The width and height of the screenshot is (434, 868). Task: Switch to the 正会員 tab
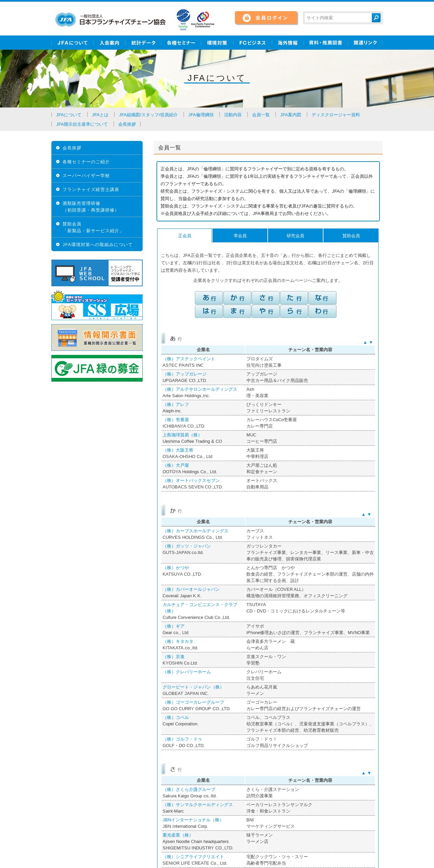click(x=185, y=236)
